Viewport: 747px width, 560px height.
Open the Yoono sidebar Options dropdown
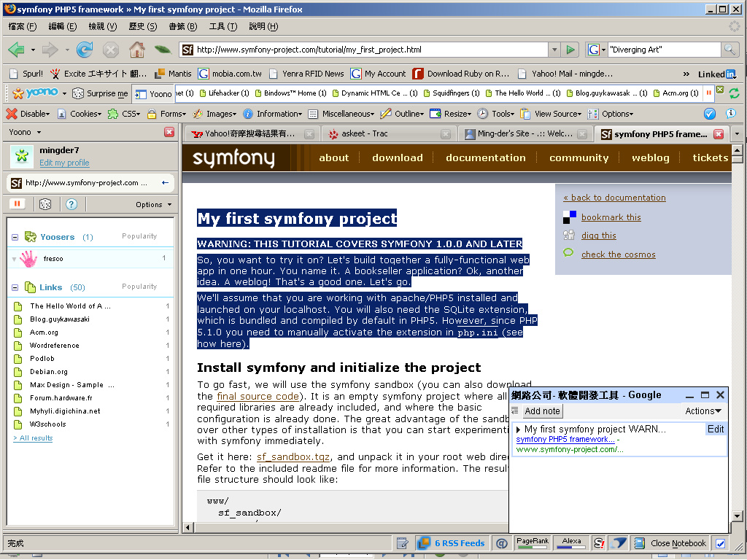pyautogui.click(x=153, y=204)
